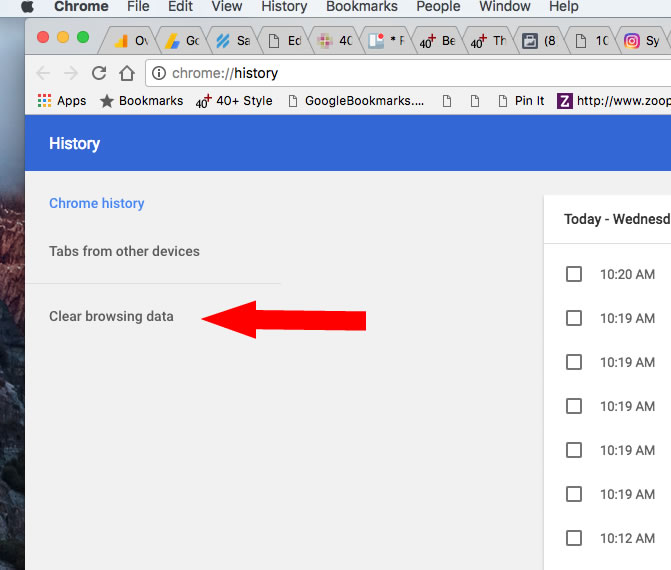671x570 pixels.
Task: Open the Bookmarks star folder
Action: (x=141, y=101)
